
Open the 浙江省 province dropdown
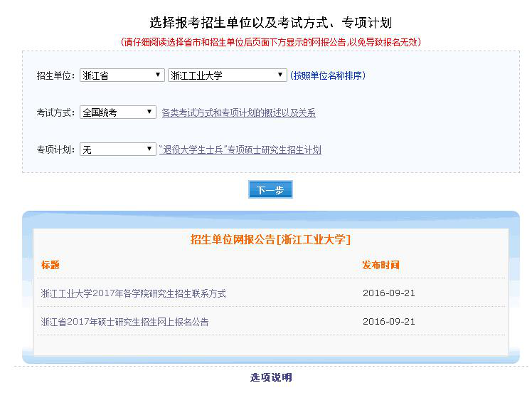pyautogui.click(x=122, y=75)
